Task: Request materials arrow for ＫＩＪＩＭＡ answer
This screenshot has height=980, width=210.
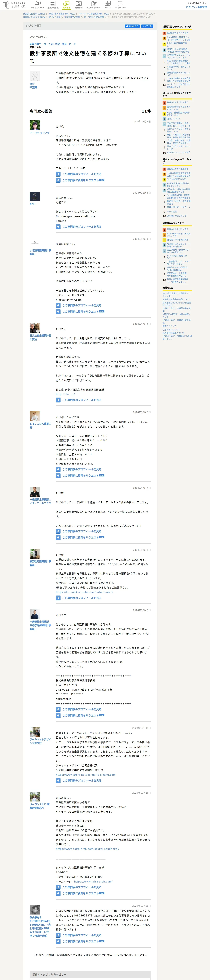Action: pos(58,475)
